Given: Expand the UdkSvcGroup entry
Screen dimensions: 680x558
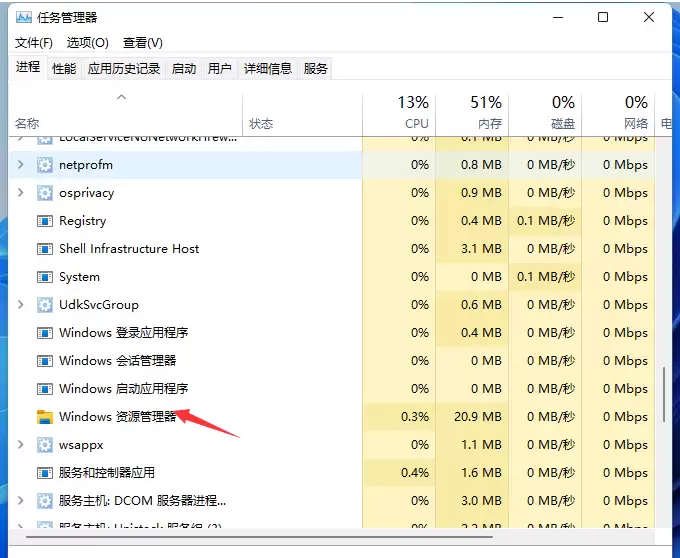Looking at the screenshot, I should pyautogui.click(x=20, y=305).
